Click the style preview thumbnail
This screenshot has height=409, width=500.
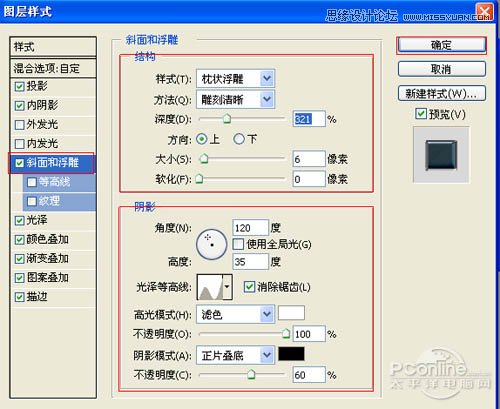pos(441,155)
